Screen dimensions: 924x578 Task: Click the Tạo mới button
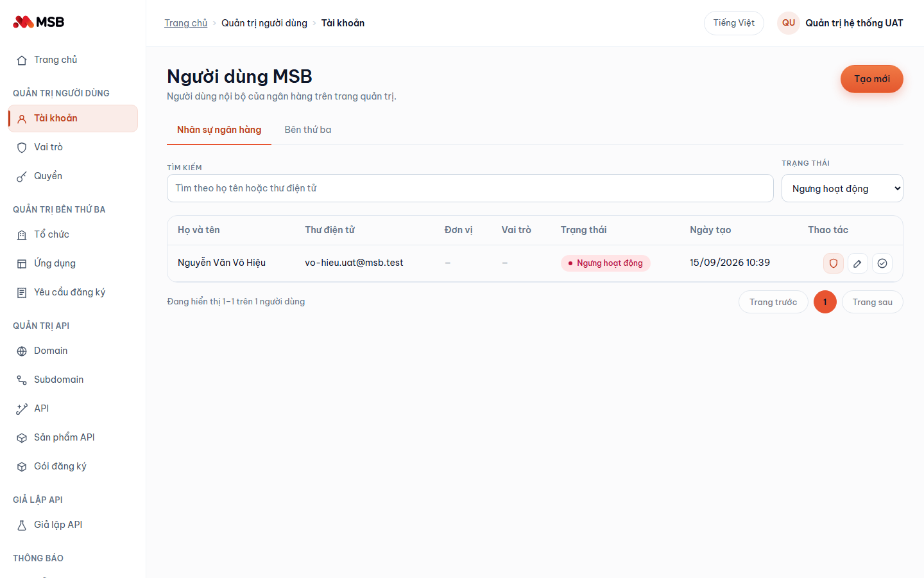click(872, 79)
